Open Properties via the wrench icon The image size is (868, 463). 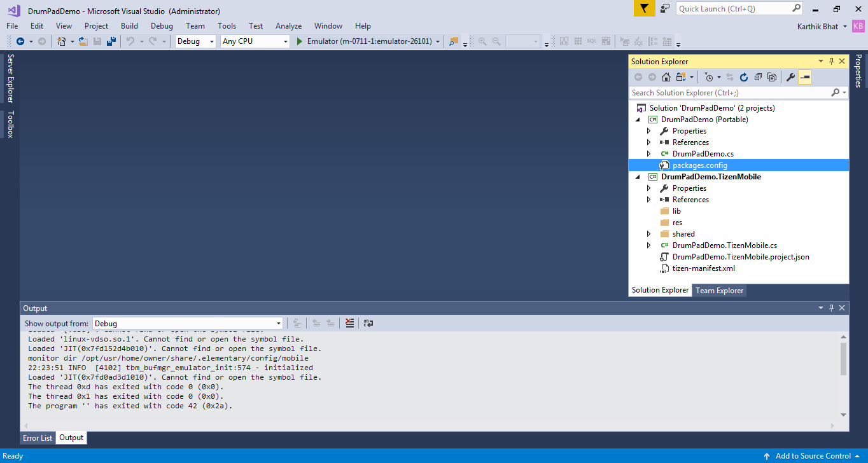pyautogui.click(x=790, y=77)
